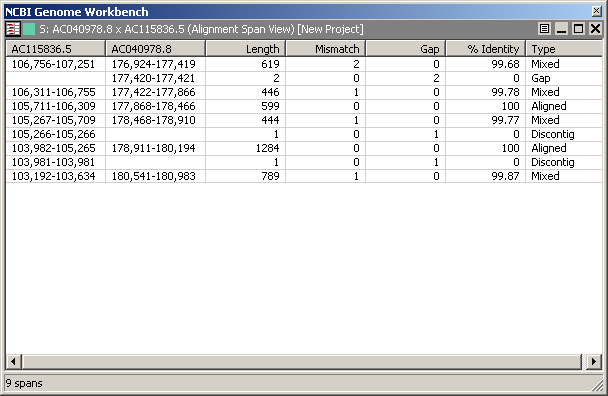Sort by the Mismatch column header

pos(326,49)
